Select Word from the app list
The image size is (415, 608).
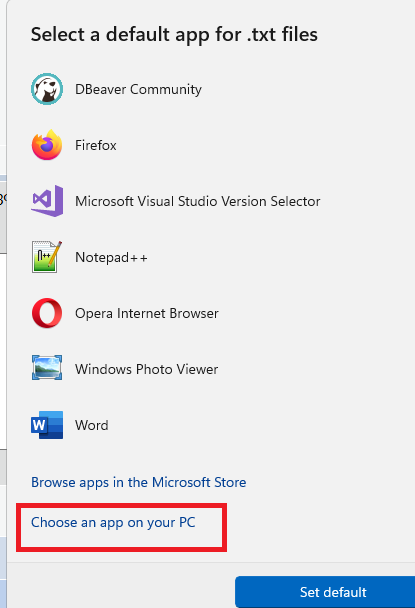pos(92,425)
